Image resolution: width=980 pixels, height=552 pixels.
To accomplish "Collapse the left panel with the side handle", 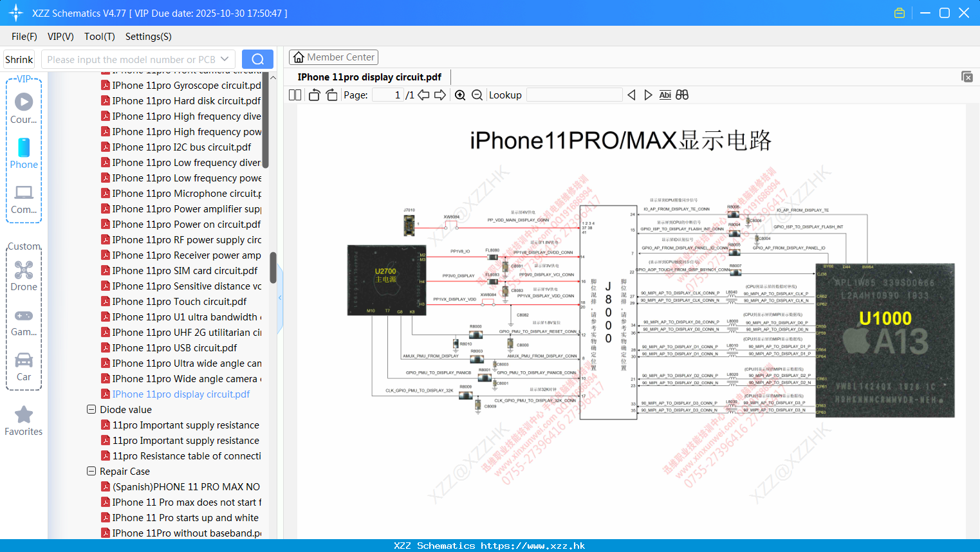I will click(280, 298).
